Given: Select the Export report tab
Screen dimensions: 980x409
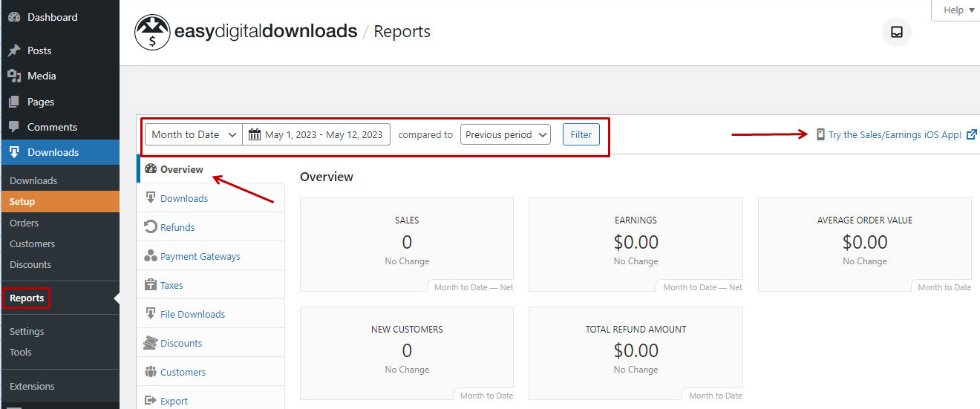Looking at the screenshot, I should (x=211, y=399).
